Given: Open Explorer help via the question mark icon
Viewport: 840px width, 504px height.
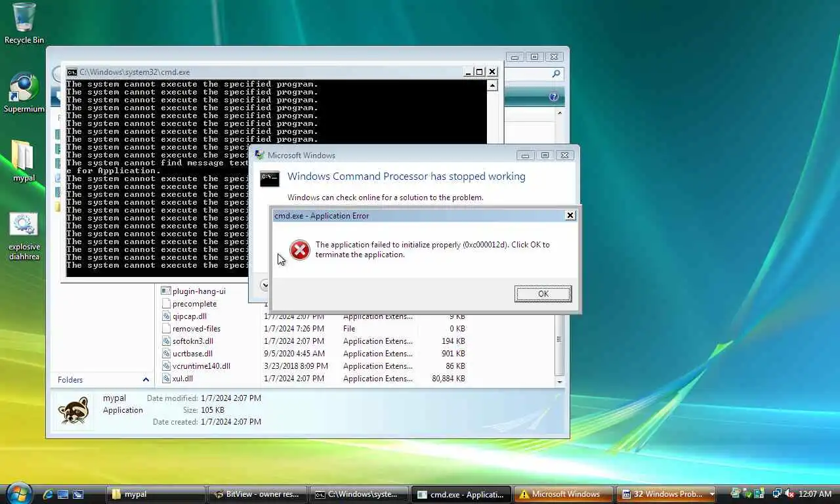Looking at the screenshot, I should [x=553, y=97].
